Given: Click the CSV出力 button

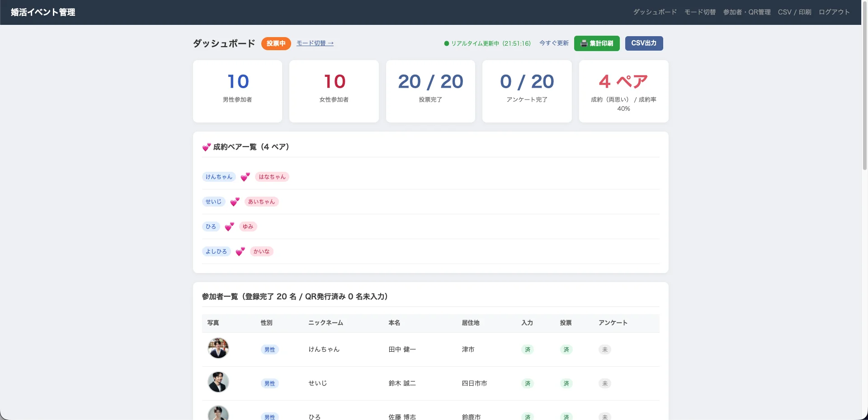Looking at the screenshot, I should (644, 43).
